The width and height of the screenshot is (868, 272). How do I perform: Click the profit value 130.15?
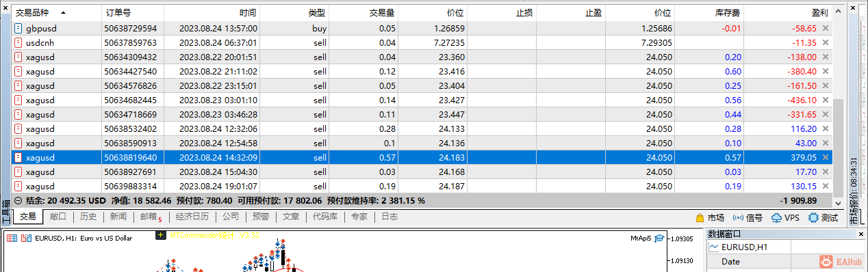804,186
